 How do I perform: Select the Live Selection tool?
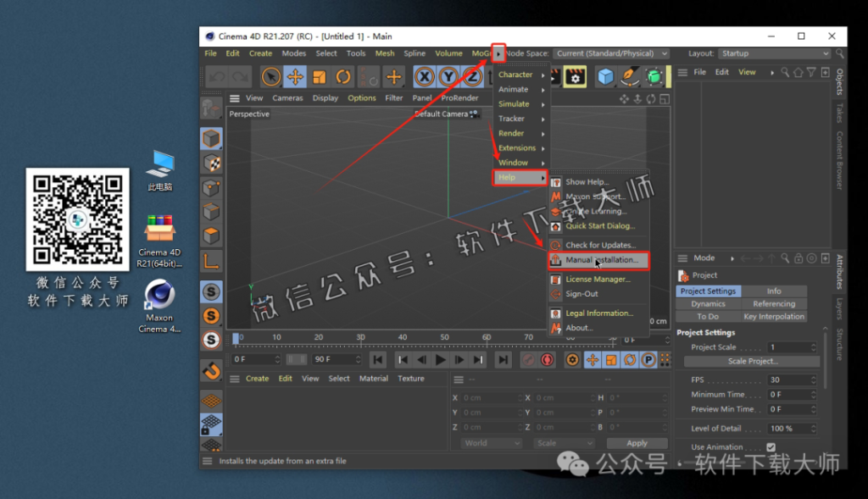coord(270,75)
